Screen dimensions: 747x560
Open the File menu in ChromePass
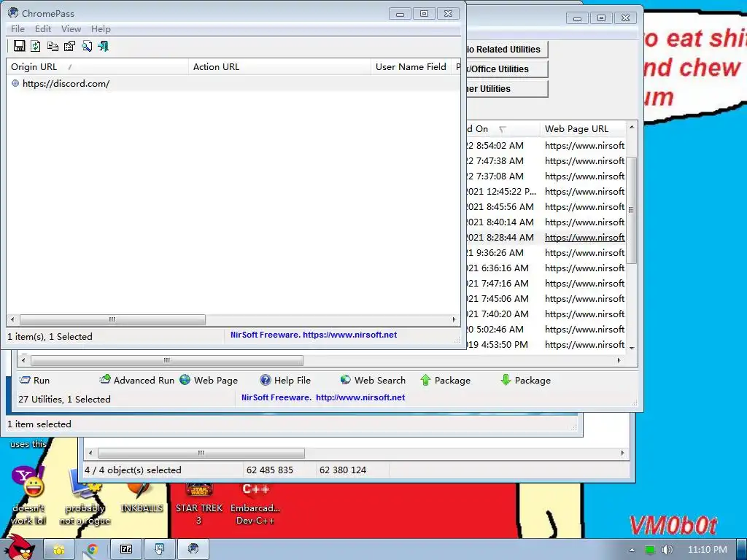click(x=18, y=29)
